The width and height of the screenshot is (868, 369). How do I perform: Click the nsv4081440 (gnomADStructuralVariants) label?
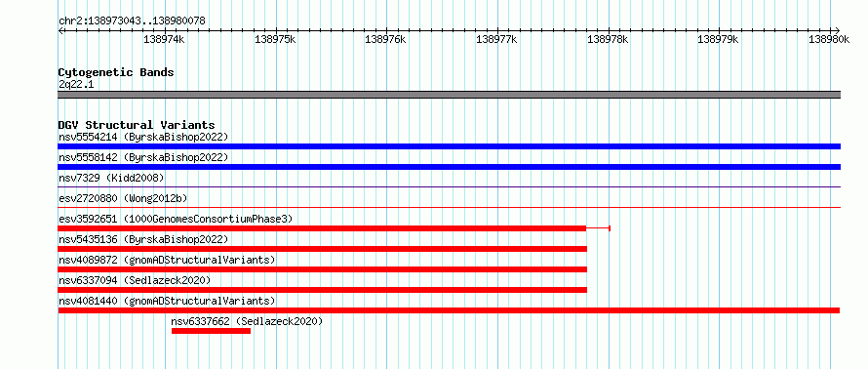click(x=167, y=301)
